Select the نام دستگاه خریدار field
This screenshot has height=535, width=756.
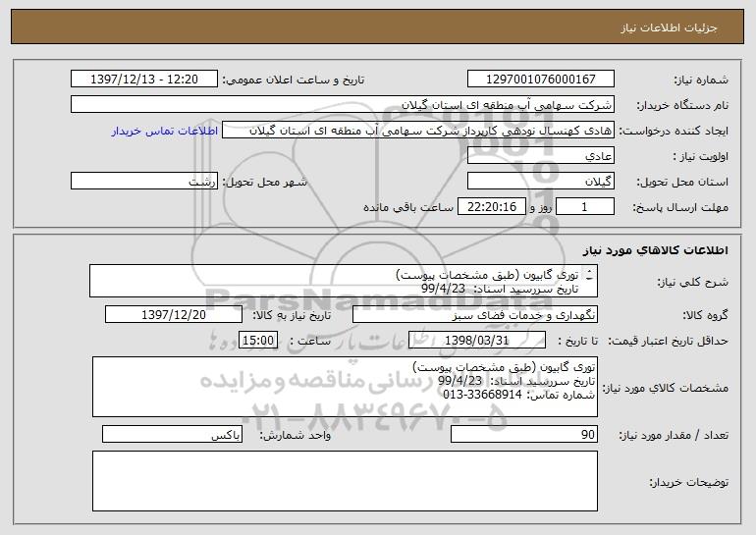[x=343, y=104]
